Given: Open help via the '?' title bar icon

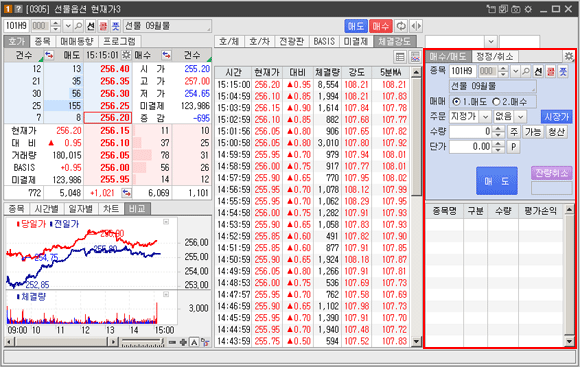Looking at the screenshot, I should [x=18, y=9].
